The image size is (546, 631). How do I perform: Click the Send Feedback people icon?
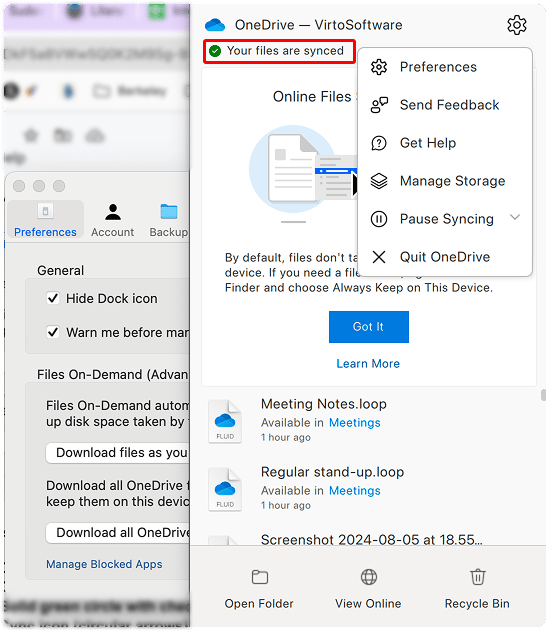(379, 105)
